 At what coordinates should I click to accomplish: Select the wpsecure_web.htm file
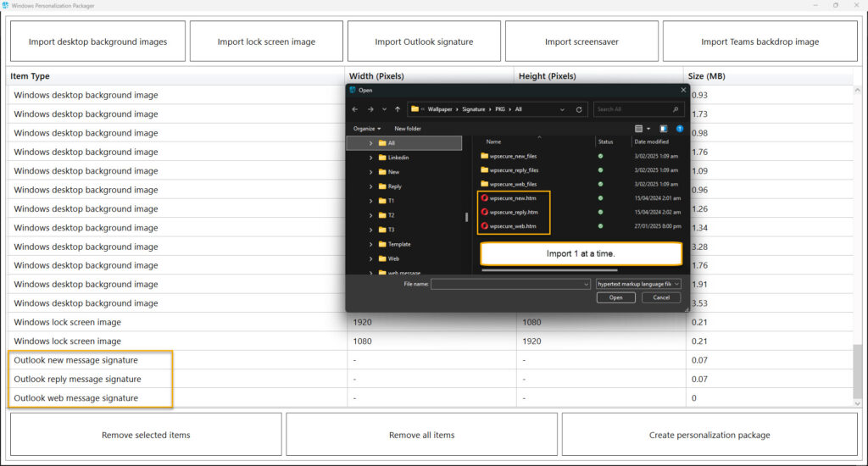(x=509, y=226)
